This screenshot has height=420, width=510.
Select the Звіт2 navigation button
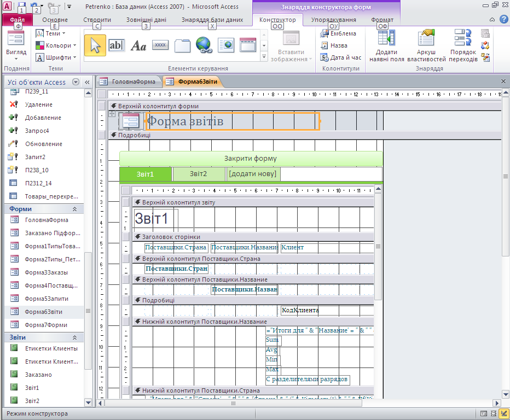click(198, 174)
